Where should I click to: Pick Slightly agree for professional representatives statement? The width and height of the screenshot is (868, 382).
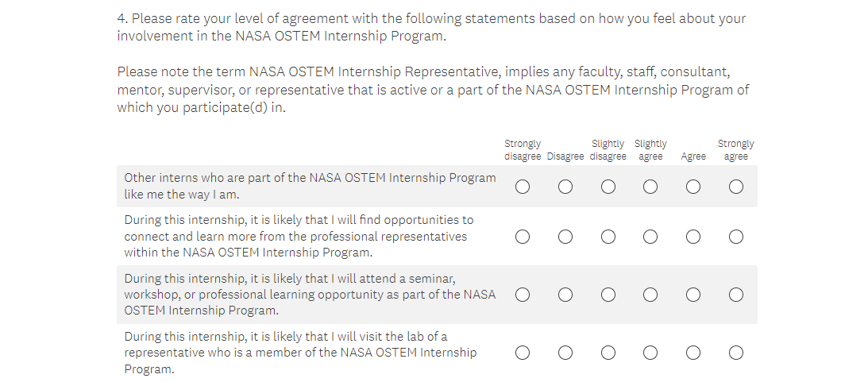click(x=650, y=237)
